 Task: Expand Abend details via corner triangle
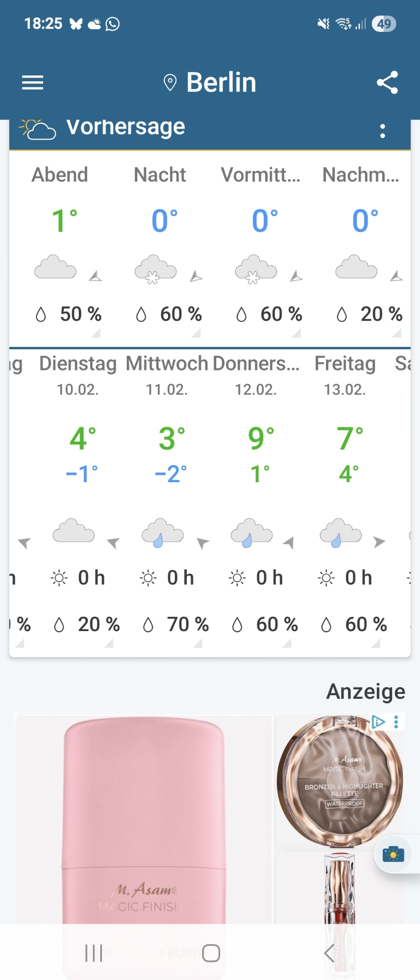coord(96,333)
